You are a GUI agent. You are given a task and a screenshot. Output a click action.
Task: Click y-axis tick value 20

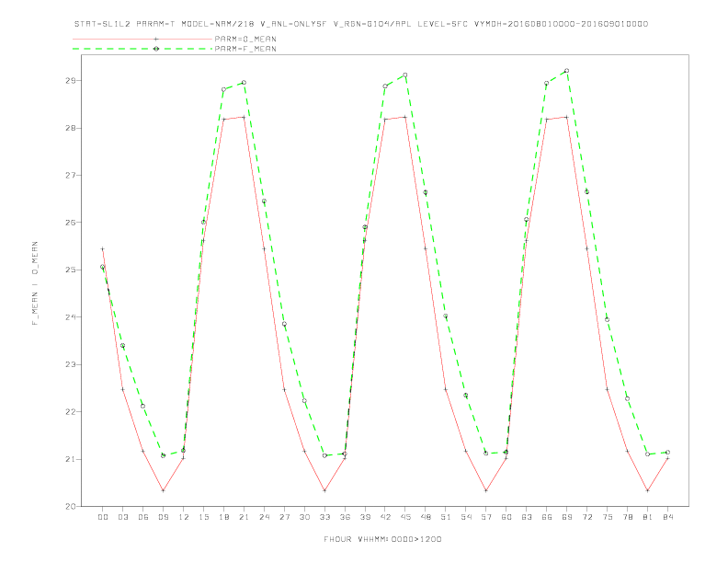[71, 507]
